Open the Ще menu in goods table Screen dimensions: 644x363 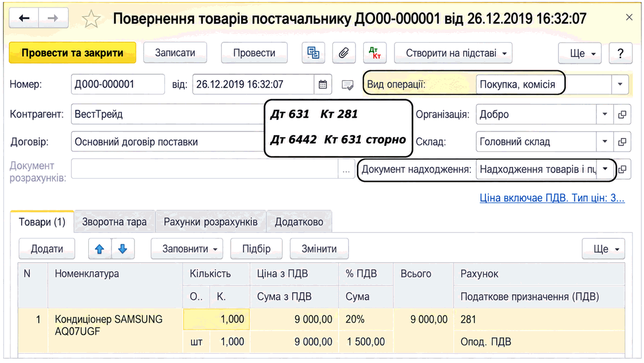pyautogui.click(x=603, y=249)
